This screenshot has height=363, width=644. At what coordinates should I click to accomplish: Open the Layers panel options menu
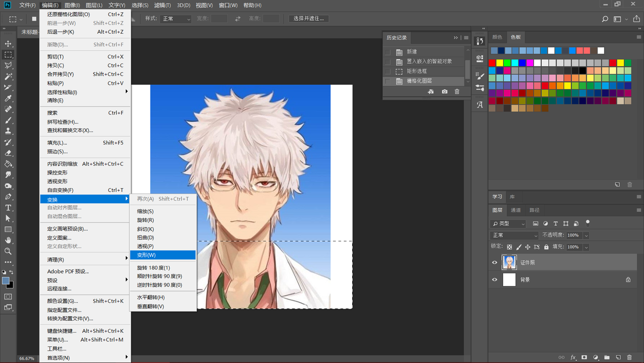(639, 211)
